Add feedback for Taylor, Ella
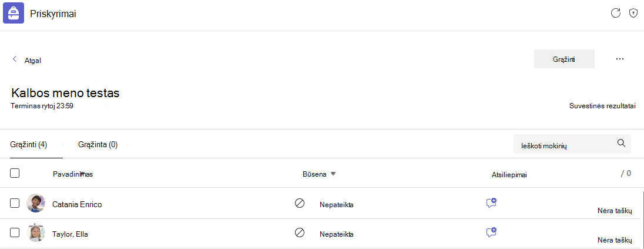The width and height of the screenshot is (644, 249). (x=491, y=232)
